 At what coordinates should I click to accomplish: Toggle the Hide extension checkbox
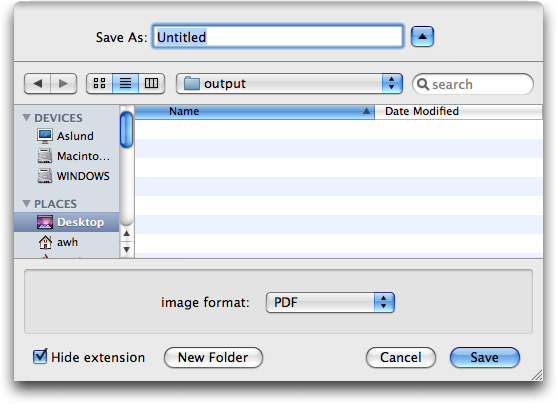pos(40,357)
